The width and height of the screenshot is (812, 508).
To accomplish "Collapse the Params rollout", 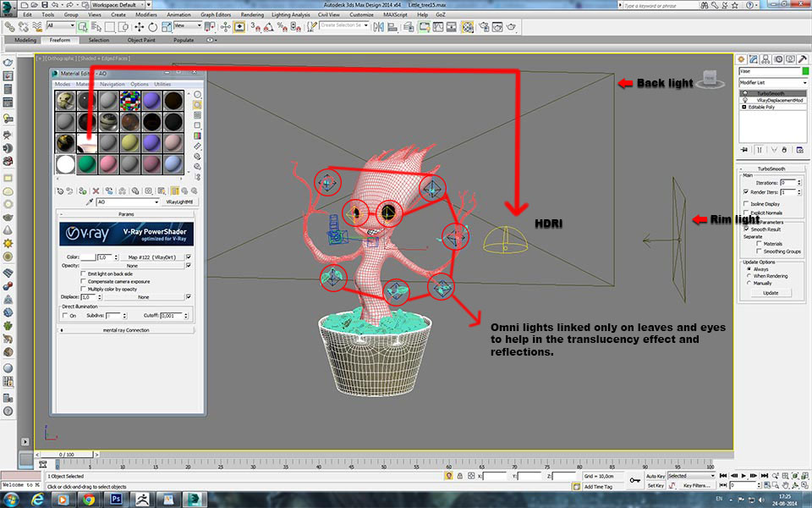I will [126, 213].
